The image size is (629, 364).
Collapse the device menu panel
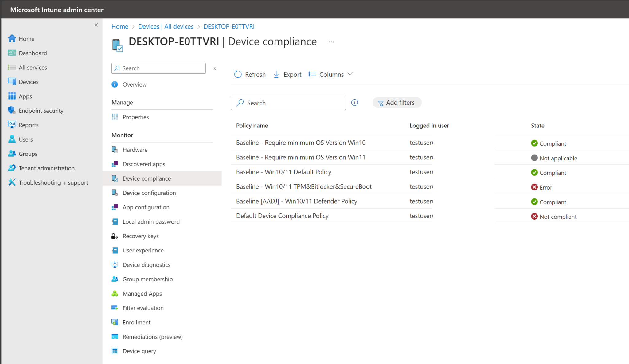coord(214,68)
